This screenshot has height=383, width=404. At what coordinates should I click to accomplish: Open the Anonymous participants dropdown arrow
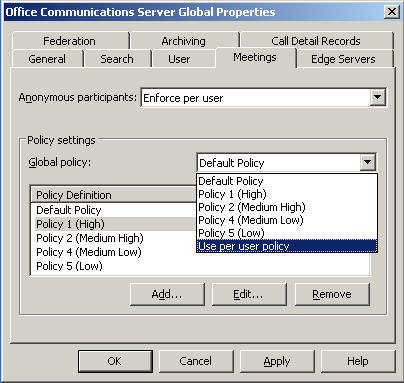(378, 97)
